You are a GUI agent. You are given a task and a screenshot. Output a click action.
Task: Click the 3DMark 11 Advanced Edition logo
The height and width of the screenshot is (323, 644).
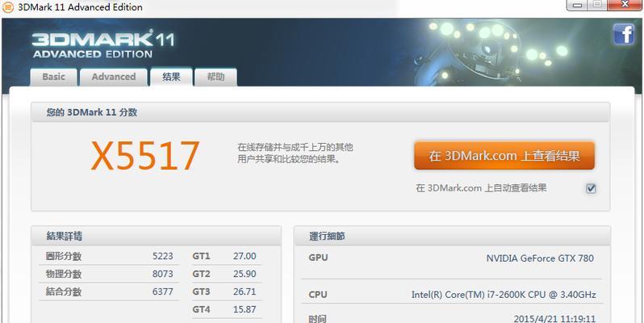click(103, 44)
